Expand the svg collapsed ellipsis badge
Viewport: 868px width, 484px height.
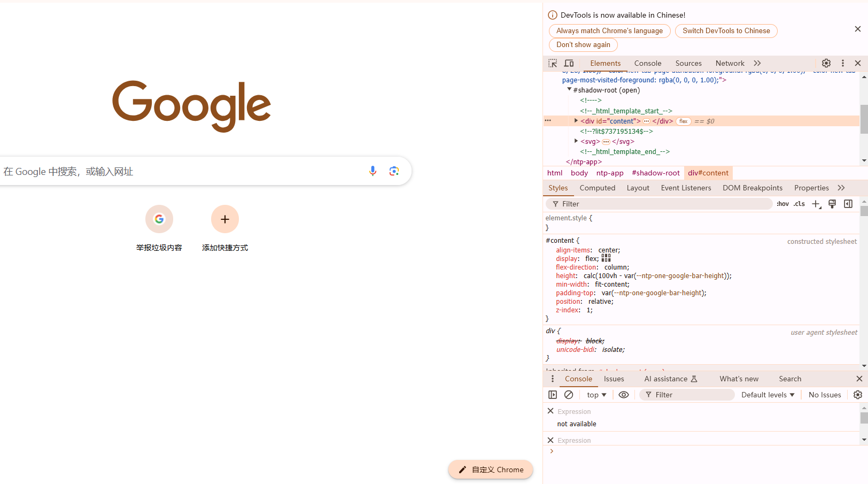pos(606,142)
